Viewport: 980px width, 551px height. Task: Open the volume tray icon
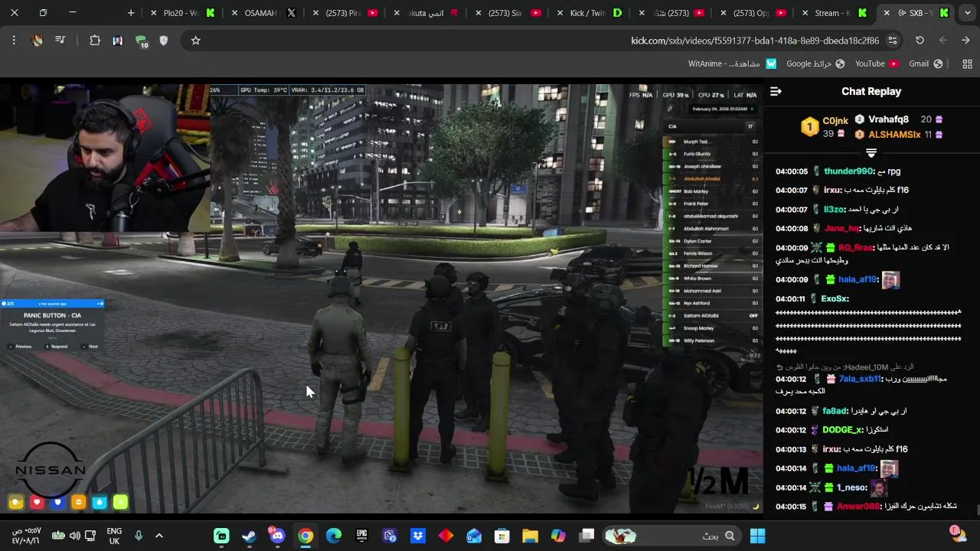pos(74,536)
